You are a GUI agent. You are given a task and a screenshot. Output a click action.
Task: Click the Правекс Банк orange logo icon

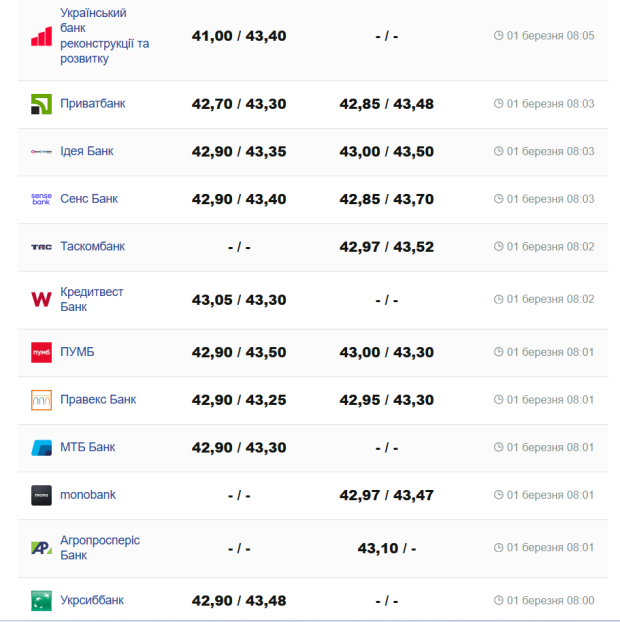click(x=41, y=400)
